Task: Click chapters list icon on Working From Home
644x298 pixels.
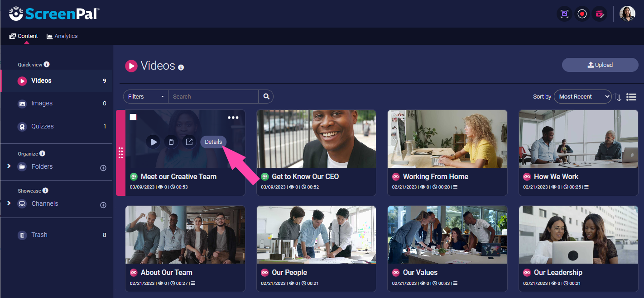Action: (x=455, y=187)
